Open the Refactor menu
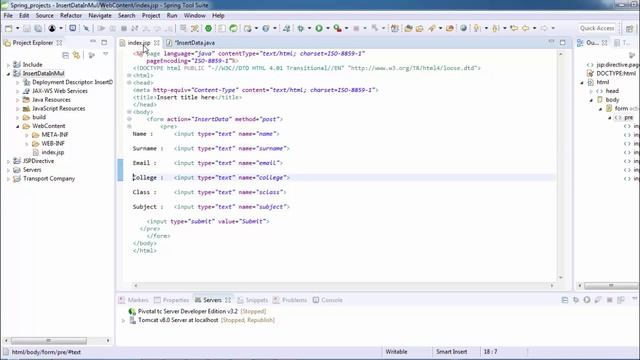 (71, 16)
